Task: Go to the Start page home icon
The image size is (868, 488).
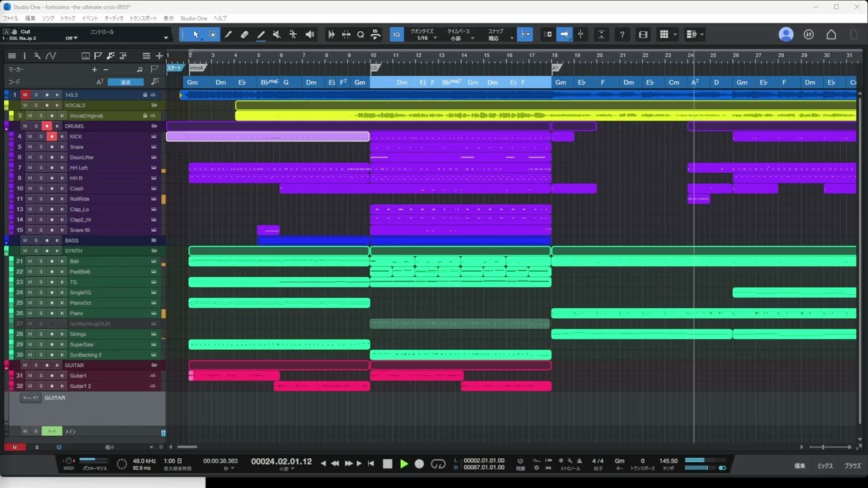Action: coord(831,35)
